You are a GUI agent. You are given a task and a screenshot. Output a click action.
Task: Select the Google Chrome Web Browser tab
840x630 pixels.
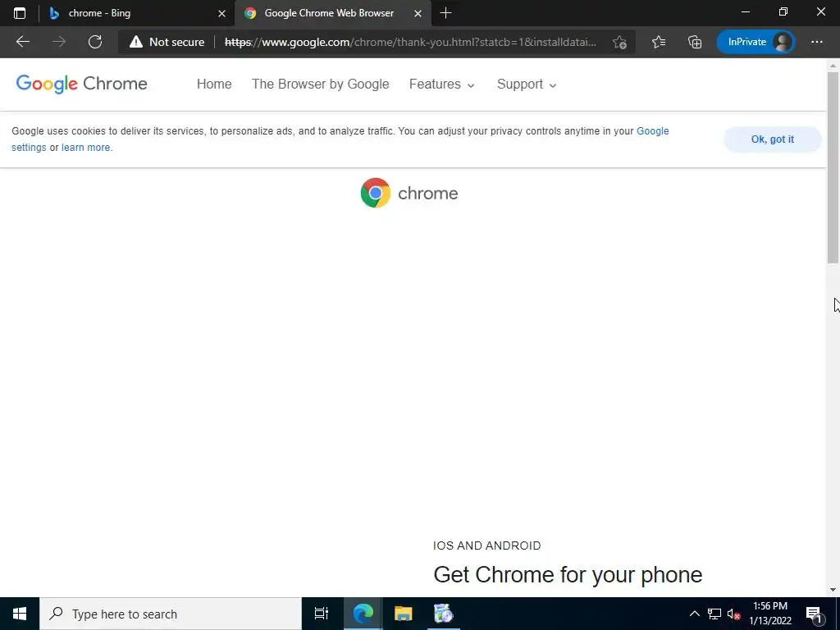[332, 13]
